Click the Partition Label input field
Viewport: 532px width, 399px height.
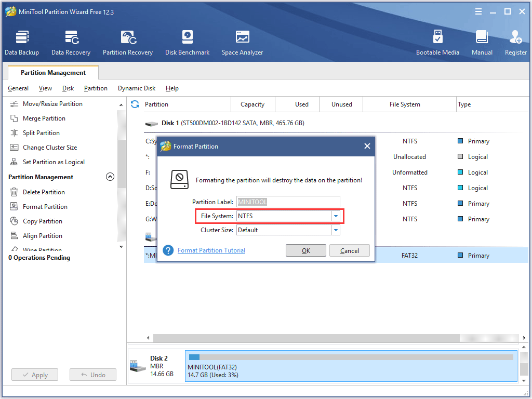pyautogui.click(x=288, y=202)
